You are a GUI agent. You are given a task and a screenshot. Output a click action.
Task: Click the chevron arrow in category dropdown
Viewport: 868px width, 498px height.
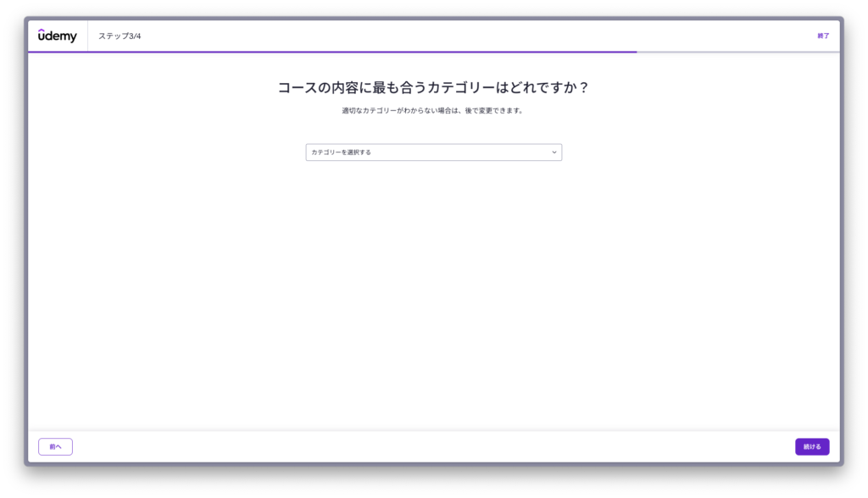click(x=554, y=152)
